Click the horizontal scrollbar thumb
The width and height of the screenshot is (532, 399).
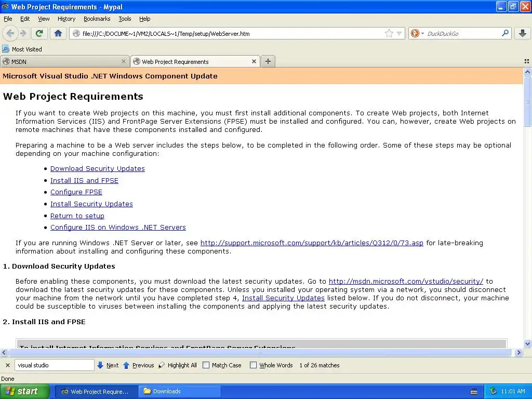coord(260,353)
